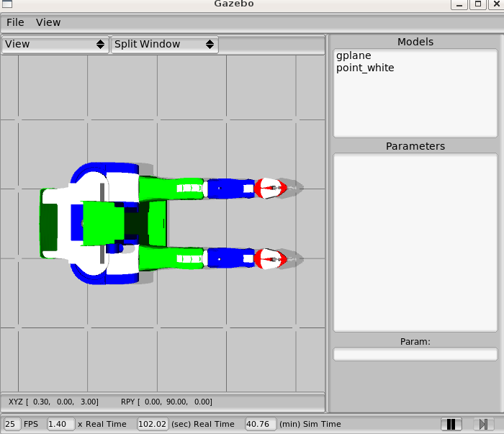
Task: Open the File menu
Action: 15,22
